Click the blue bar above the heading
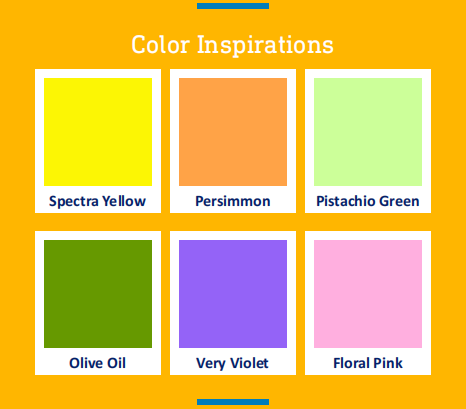The image size is (466, 409). coord(233,6)
